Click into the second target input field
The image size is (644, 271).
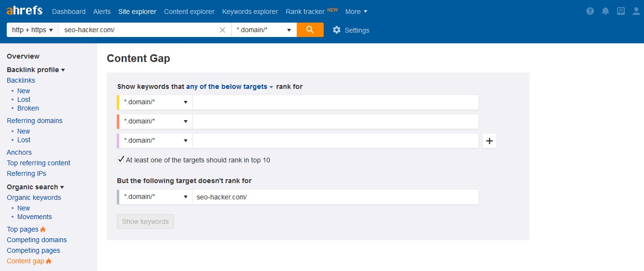click(335, 122)
